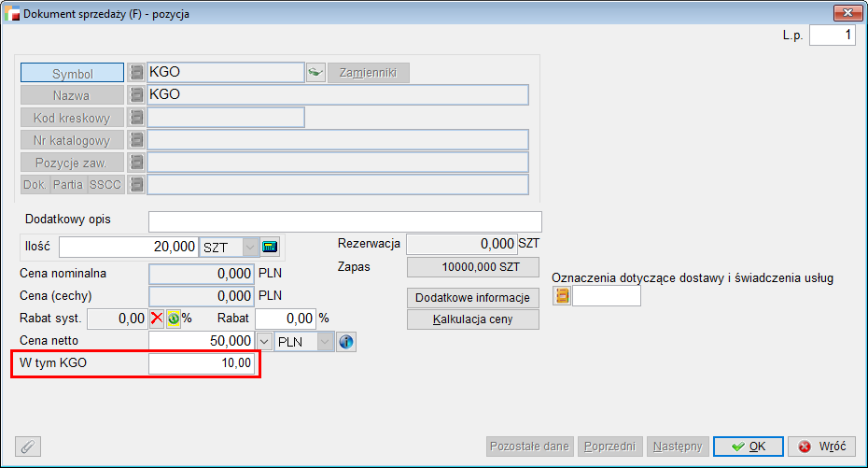Select the SSCC selector
This screenshot has width=868, height=468.
105,185
